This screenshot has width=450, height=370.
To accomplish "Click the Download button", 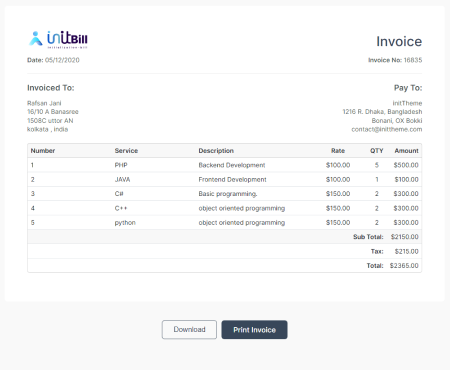I will (x=189, y=330).
